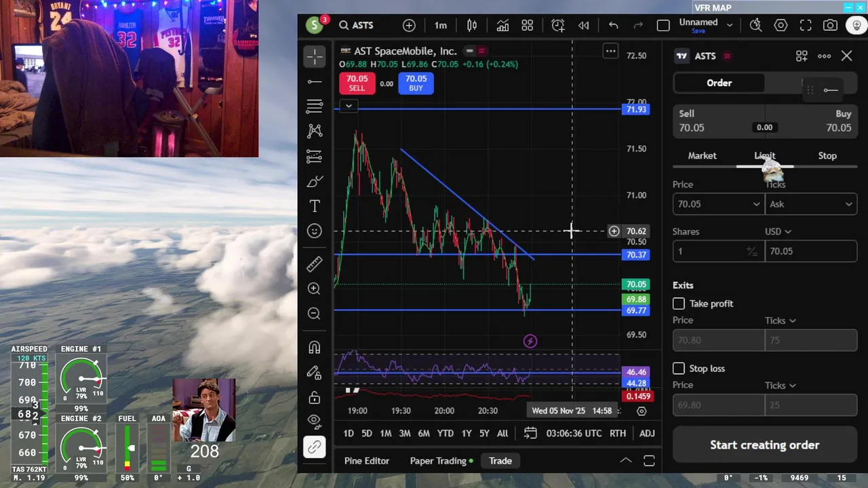Open the go to date calendar
Viewport: 868px width, 488px height.
pyautogui.click(x=530, y=433)
